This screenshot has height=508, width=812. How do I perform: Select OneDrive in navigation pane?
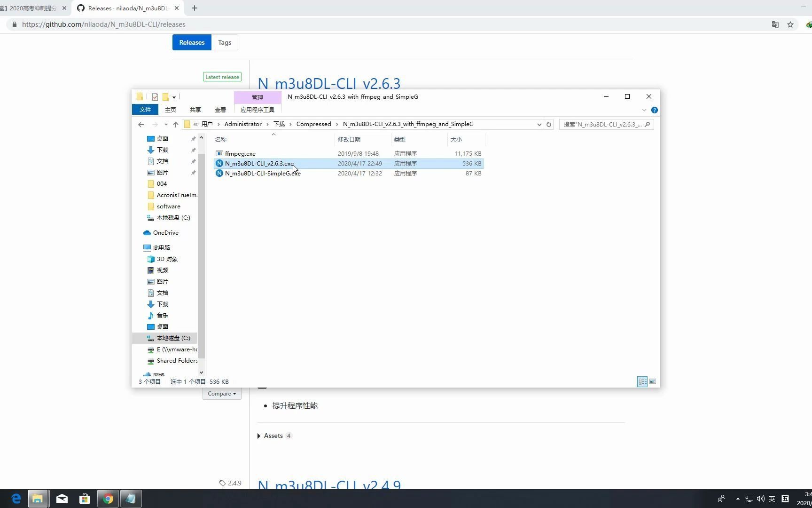click(x=165, y=232)
